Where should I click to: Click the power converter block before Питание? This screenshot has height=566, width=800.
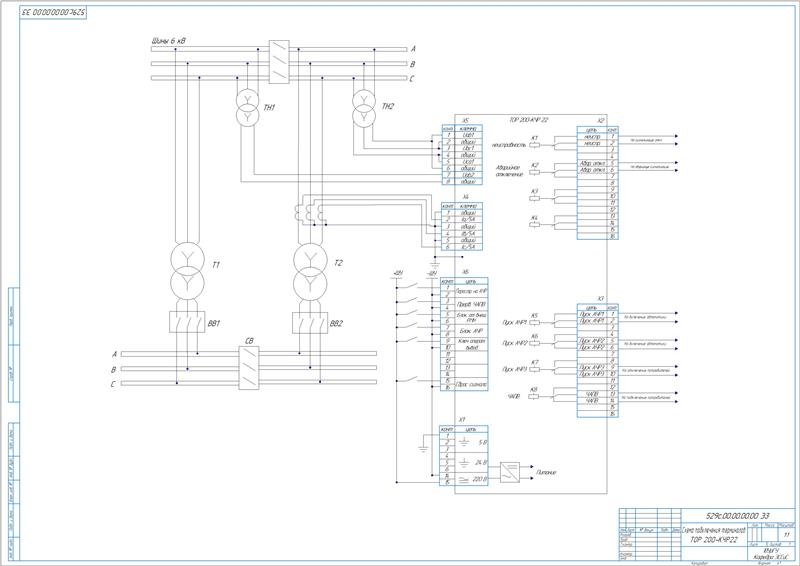pyautogui.click(x=509, y=472)
